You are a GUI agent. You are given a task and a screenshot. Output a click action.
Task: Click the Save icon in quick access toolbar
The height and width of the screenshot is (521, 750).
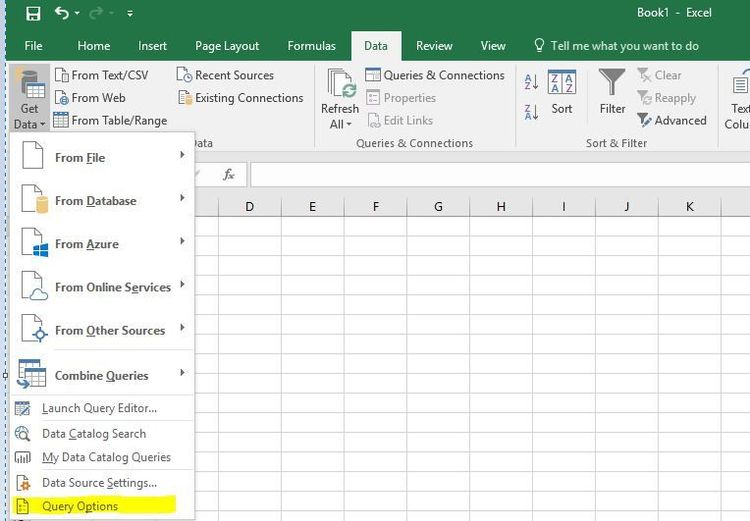coord(33,13)
